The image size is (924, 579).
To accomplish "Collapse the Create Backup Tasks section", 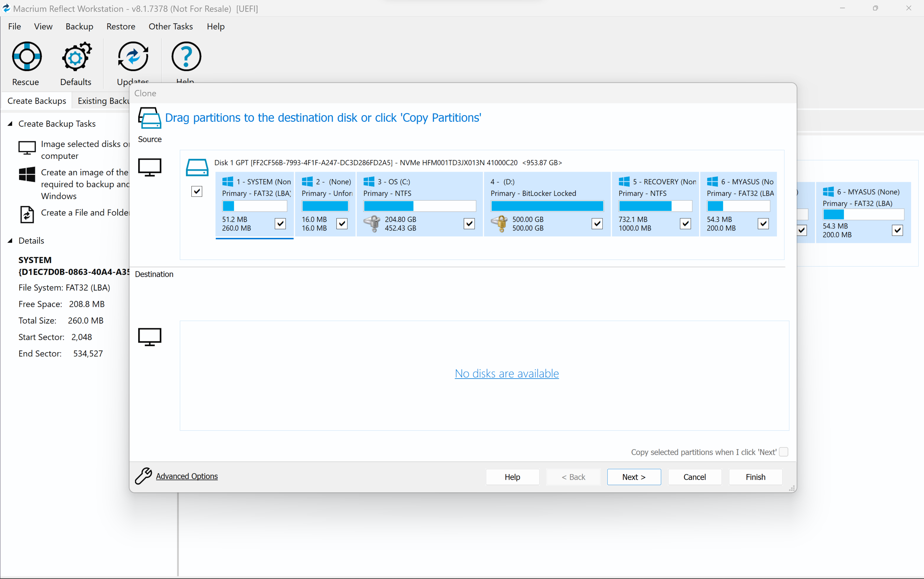I will 10,124.
